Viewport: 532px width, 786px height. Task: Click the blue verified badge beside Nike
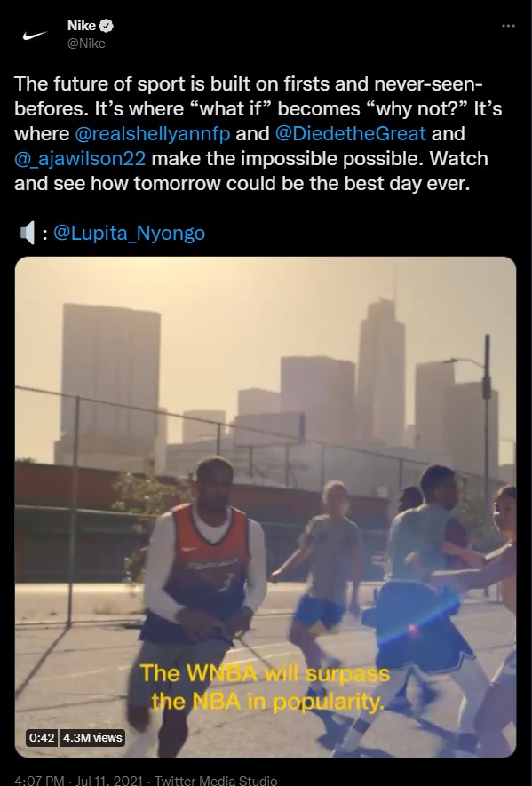click(x=107, y=26)
